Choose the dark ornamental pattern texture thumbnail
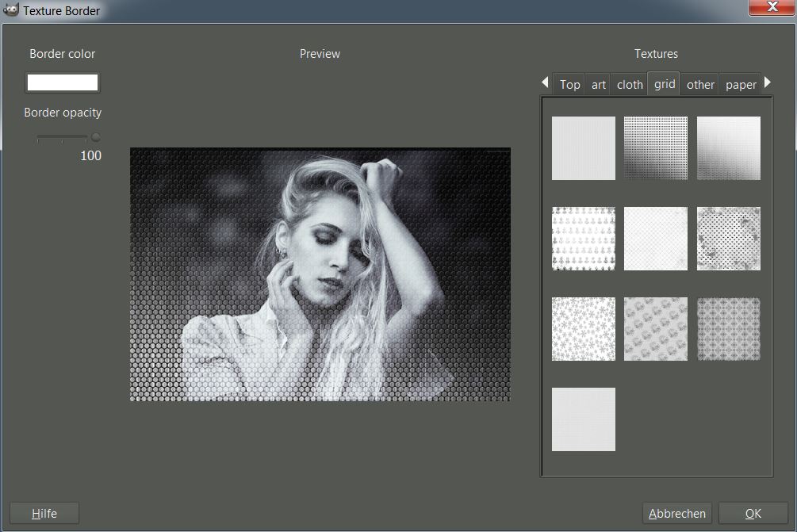The width and height of the screenshot is (797, 532). tap(728, 329)
